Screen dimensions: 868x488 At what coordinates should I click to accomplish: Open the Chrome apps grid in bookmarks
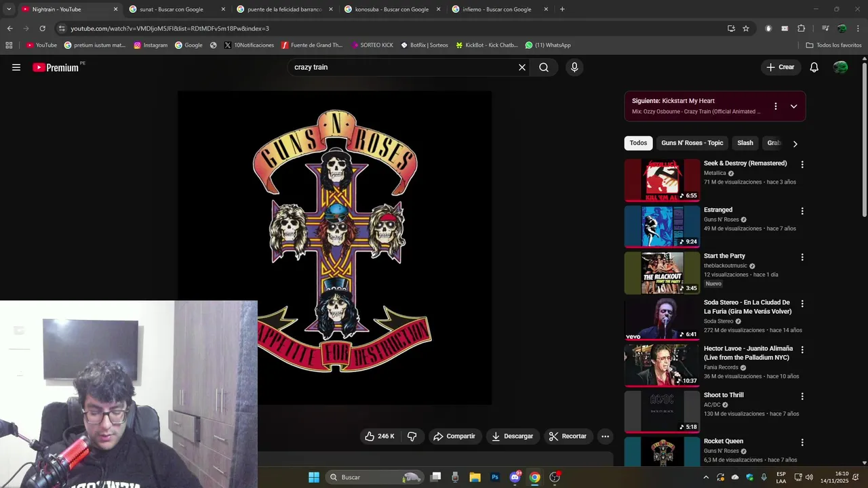(x=9, y=45)
